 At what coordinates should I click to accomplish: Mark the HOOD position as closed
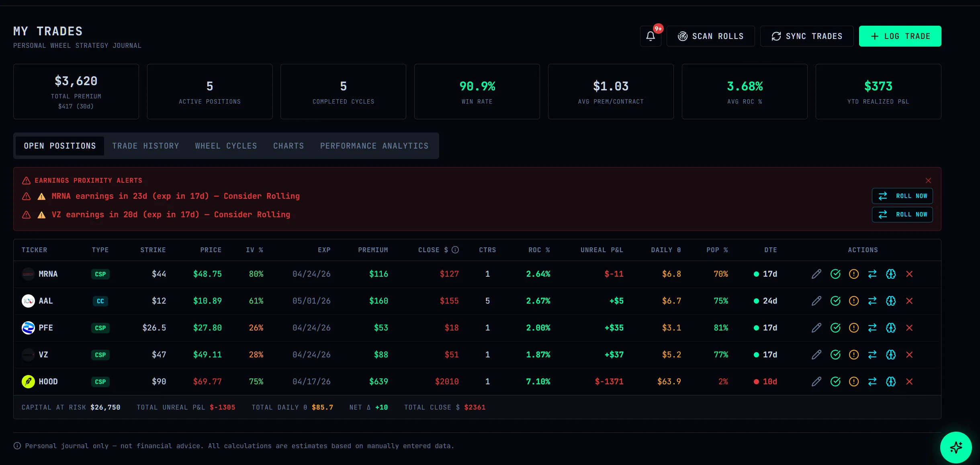coord(835,381)
